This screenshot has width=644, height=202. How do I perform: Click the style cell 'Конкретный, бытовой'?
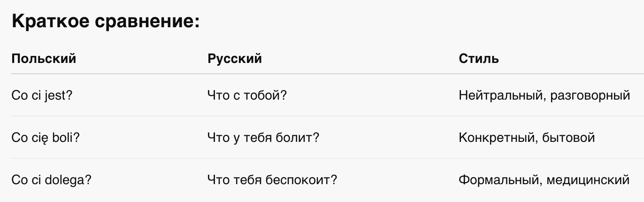point(527,138)
